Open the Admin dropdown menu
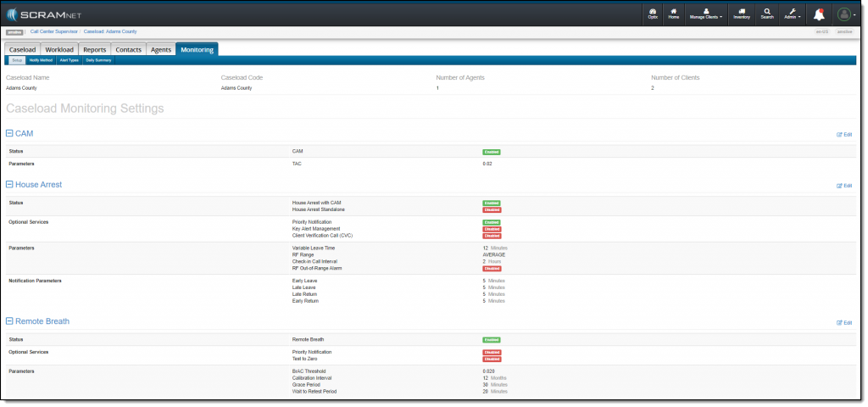868x407 pixels. 792,14
